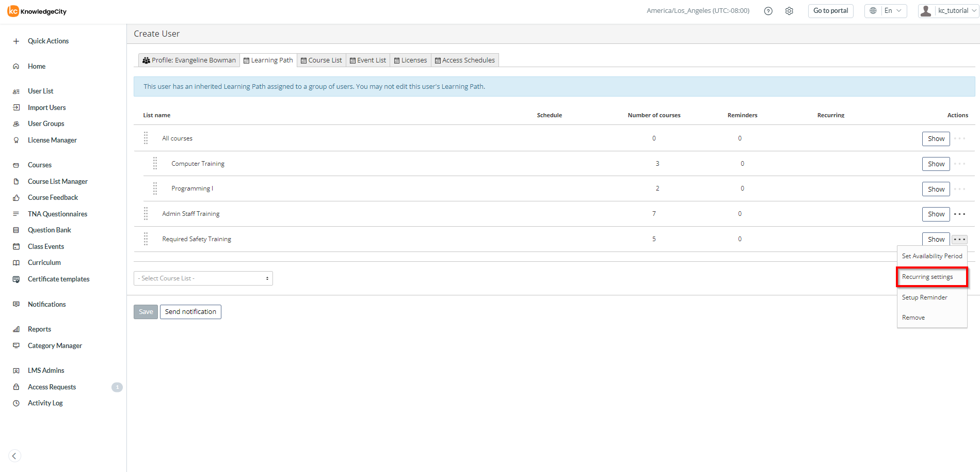The image size is (980, 472).
Task: Go to portal button
Action: (830, 11)
